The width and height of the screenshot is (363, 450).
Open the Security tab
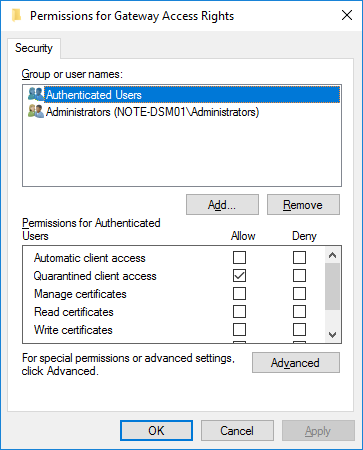(x=34, y=48)
